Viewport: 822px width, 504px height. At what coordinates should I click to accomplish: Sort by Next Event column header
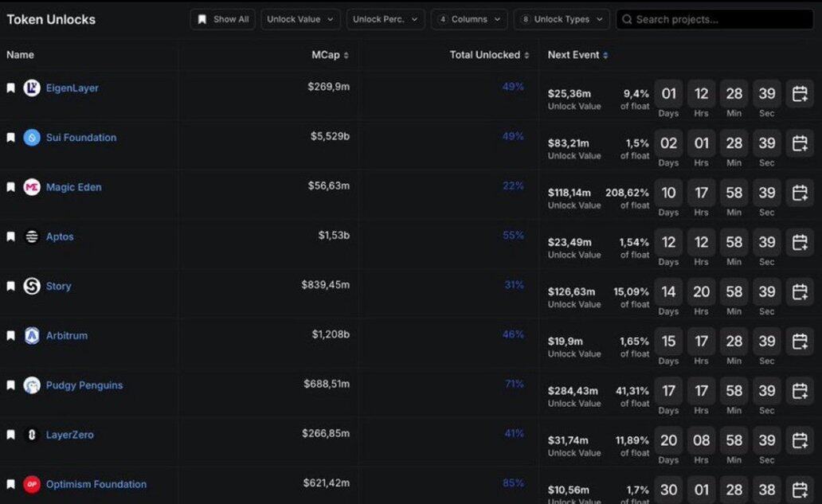577,55
